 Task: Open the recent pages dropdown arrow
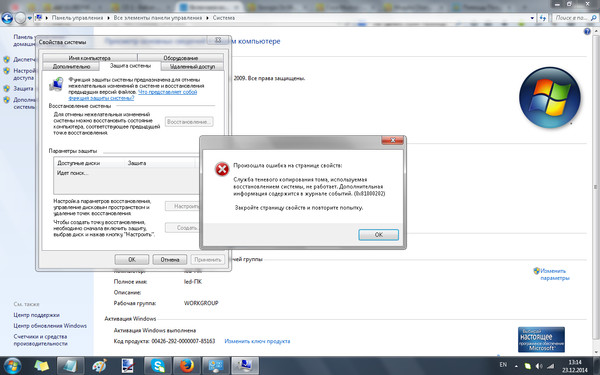29,18
